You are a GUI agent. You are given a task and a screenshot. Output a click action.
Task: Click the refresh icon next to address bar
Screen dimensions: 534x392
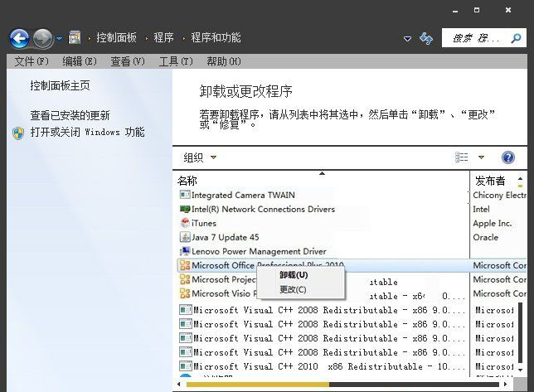click(x=426, y=38)
